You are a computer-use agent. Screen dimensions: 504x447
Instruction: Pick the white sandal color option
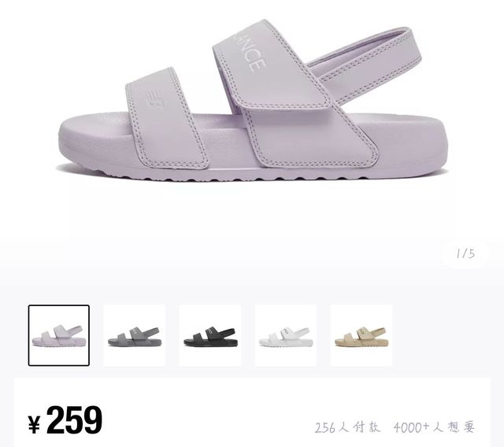coord(286,335)
